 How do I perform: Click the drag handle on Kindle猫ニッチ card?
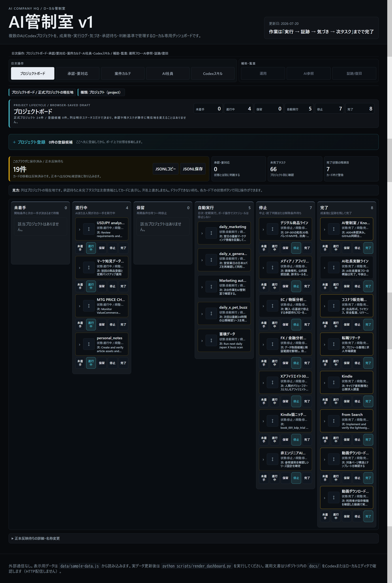click(x=272, y=421)
